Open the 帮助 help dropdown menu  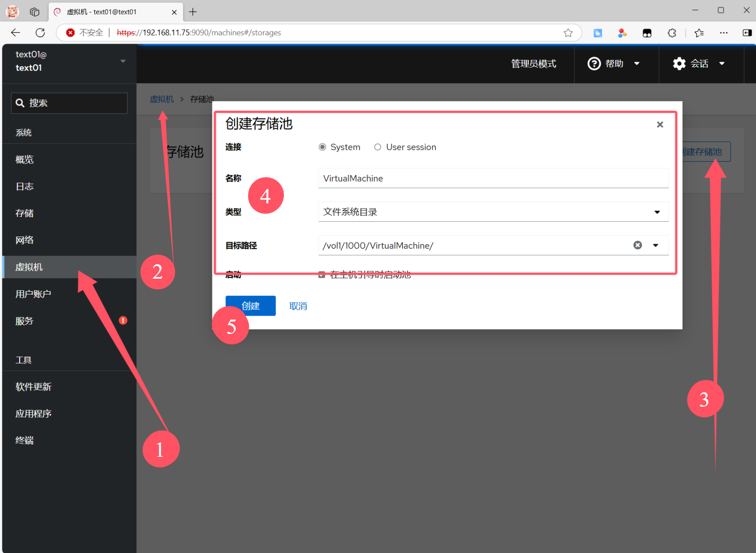point(614,64)
